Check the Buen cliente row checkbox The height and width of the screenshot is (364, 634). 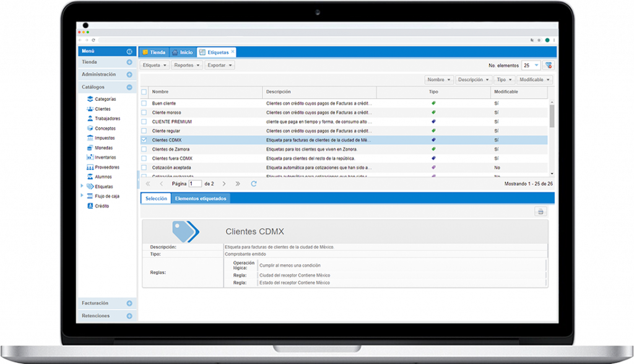tap(144, 103)
